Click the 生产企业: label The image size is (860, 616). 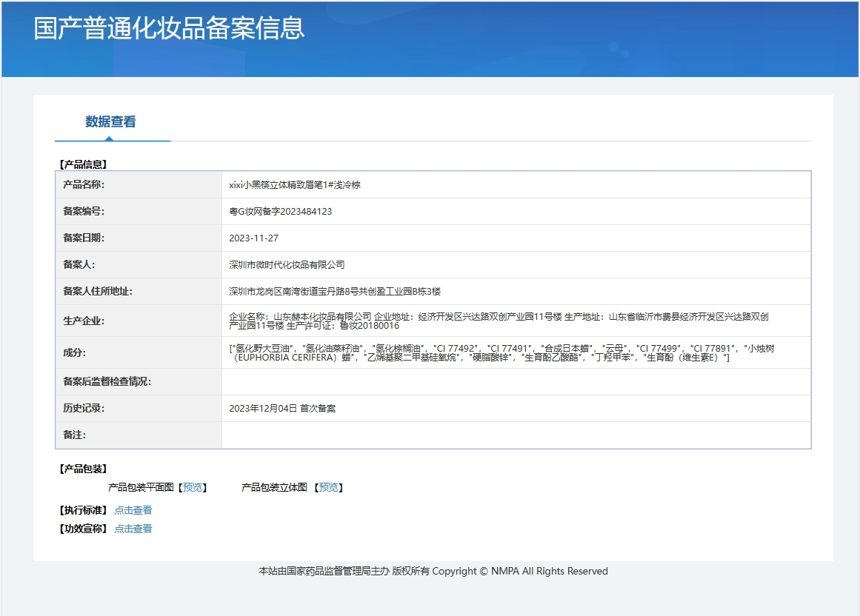[84, 321]
